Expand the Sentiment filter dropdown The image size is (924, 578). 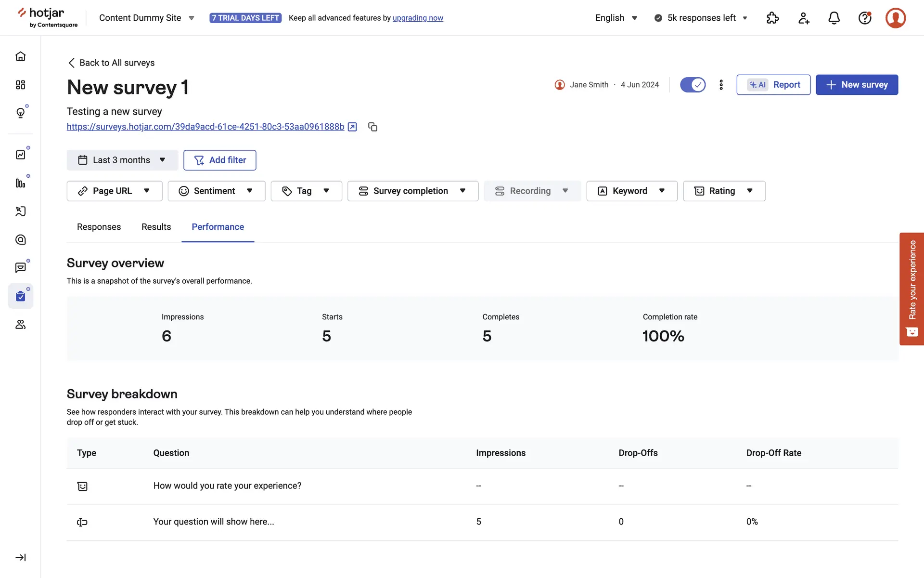coord(216,191)
